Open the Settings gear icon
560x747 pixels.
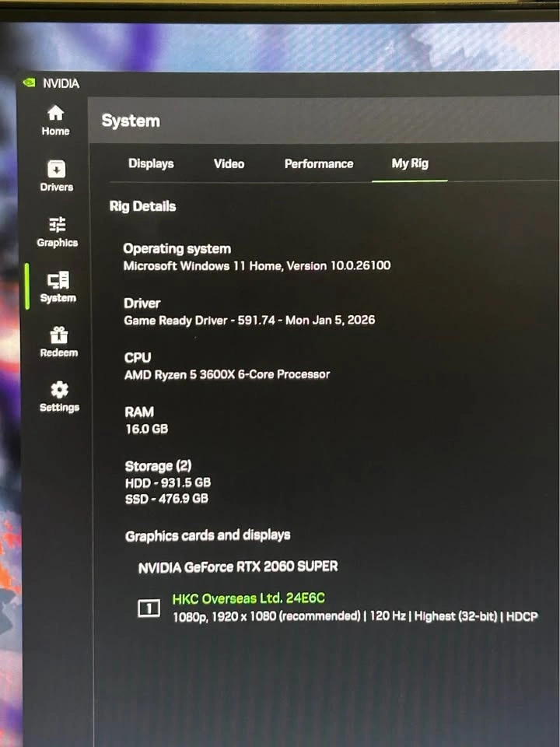[59, 391]
